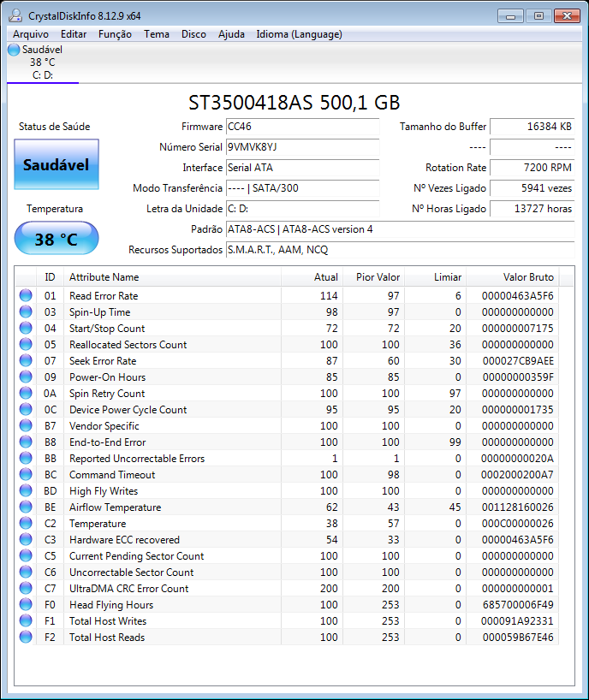
Task: Click the ID column header
Action: pyautogui.click(x=50, y=277)
